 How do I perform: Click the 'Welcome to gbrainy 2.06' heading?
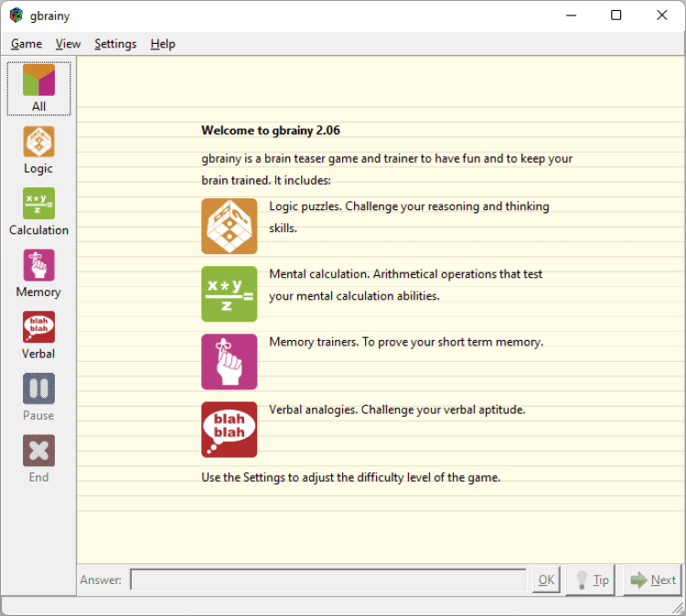click(x=271, y=131)
